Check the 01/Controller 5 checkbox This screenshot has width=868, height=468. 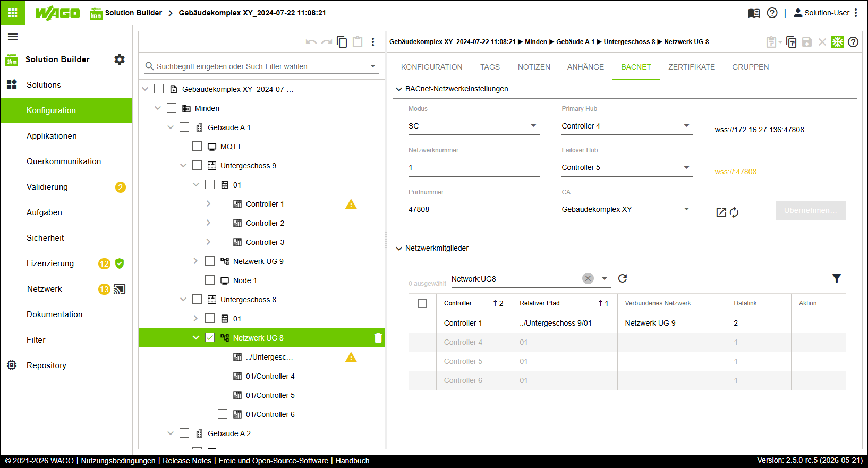223,395
